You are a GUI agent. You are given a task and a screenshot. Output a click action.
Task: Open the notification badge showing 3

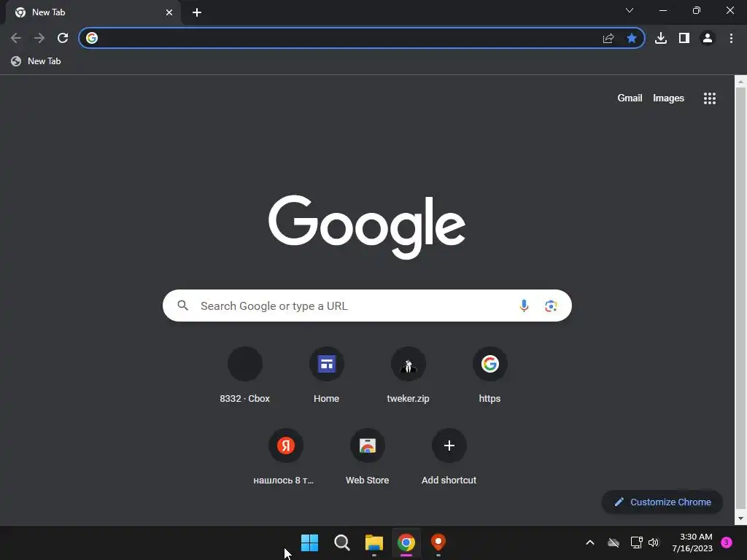[727, 542]
